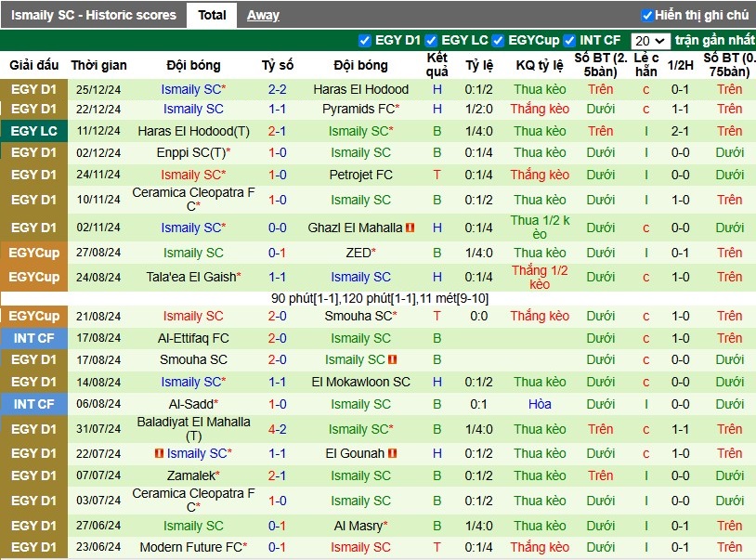Click red card icon next to Ismaily SC on 17/08/24 Smouha row
This screenshot has width=756, height=560.
click(x=393, y=359)
